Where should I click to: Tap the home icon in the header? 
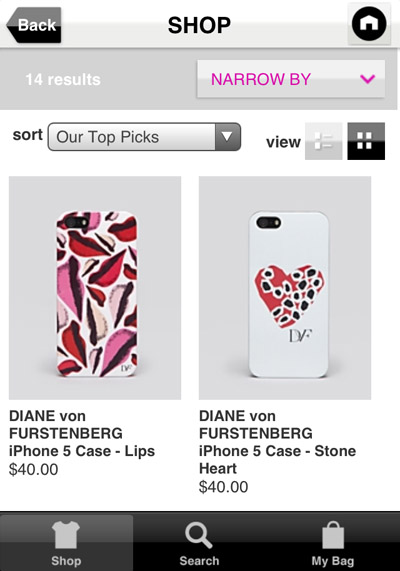click(x=369, y=24)
